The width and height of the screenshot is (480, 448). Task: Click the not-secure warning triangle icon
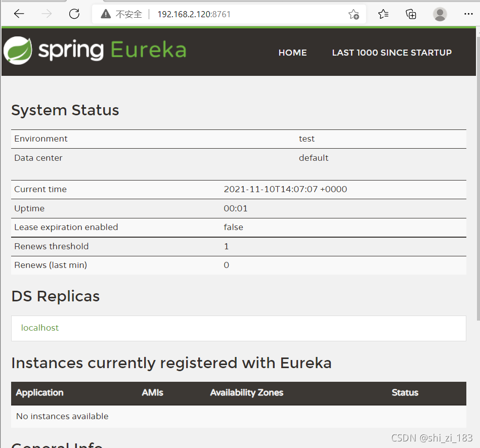point(106,14)
